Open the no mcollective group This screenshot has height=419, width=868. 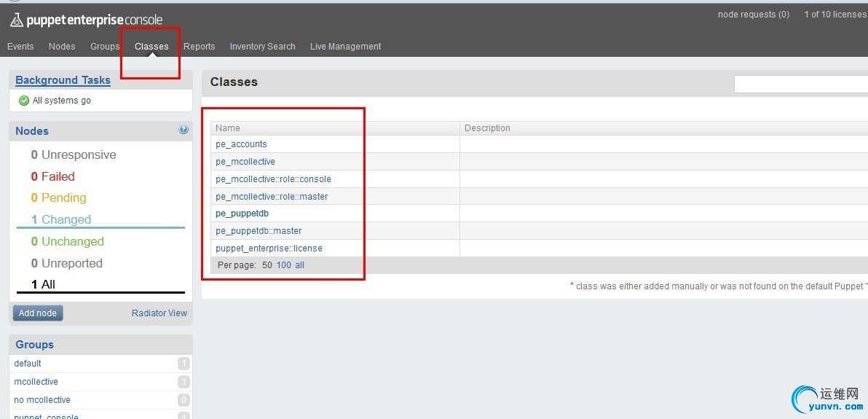pos(42,400)
